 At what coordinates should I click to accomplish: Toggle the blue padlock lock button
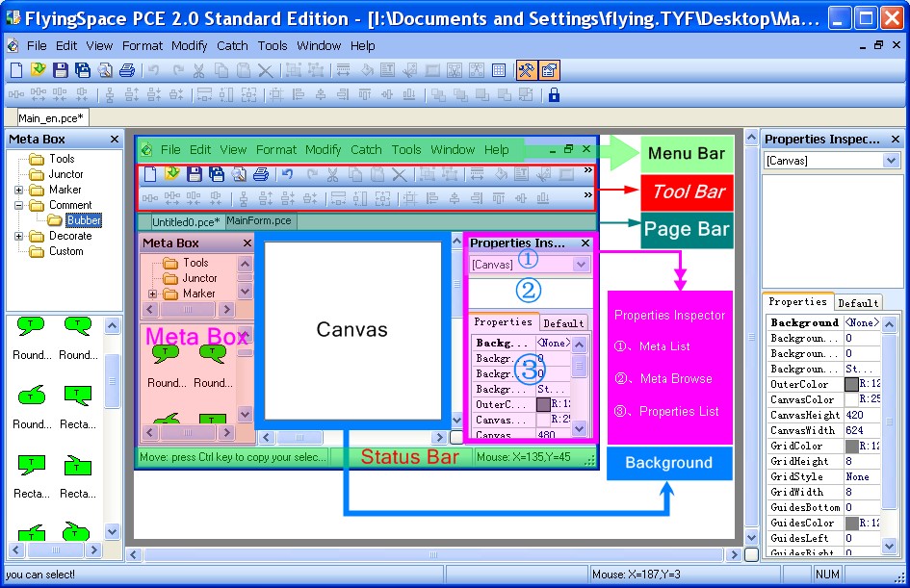pos(555,94)
